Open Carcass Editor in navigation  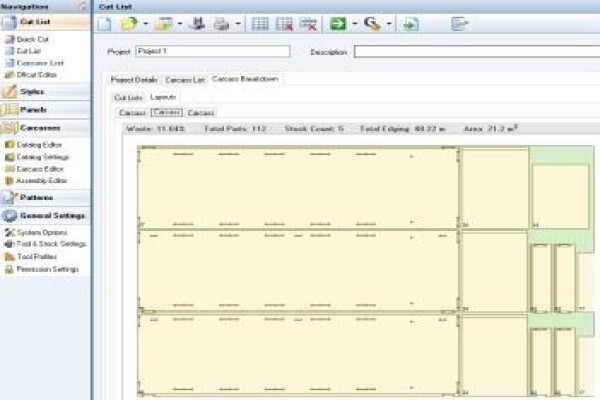(40, 169)
